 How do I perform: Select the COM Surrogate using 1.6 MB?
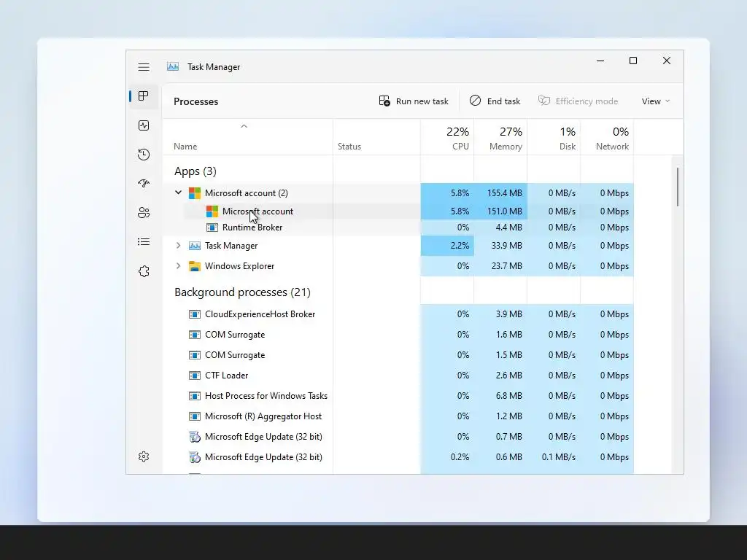[398, 335]
